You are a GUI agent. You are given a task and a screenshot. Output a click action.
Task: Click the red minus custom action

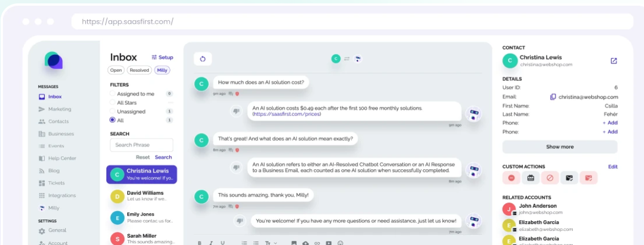[x=511, y=178]
